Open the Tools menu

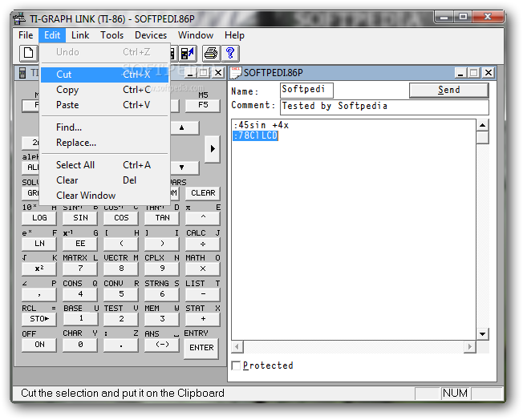point(112,35)
